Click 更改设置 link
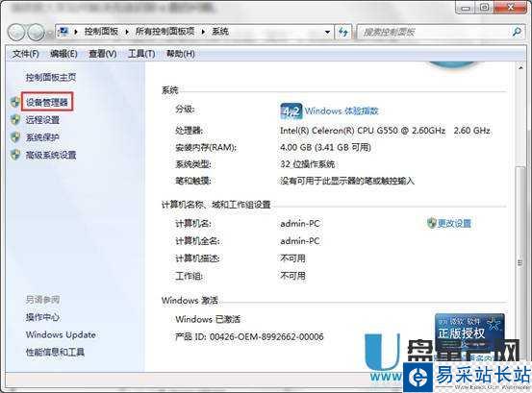 [x=454, y=223]
